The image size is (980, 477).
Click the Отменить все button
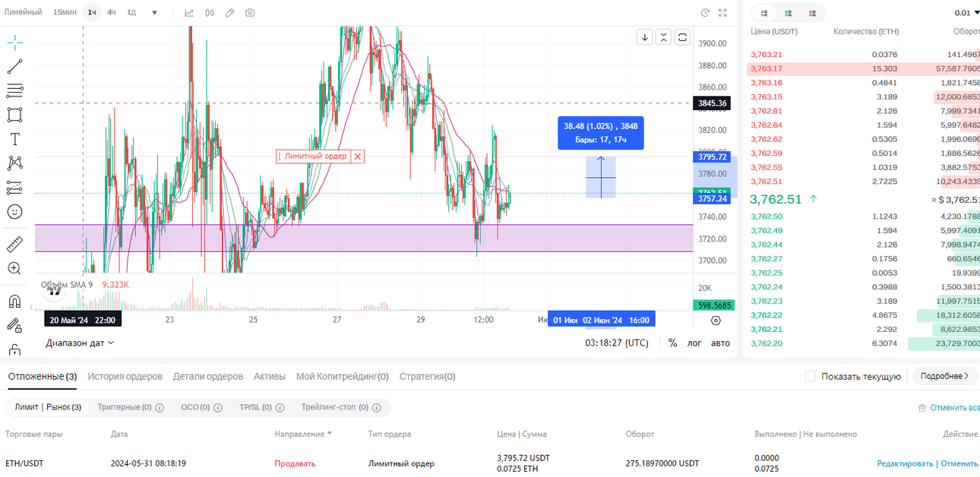coord(949,408)
